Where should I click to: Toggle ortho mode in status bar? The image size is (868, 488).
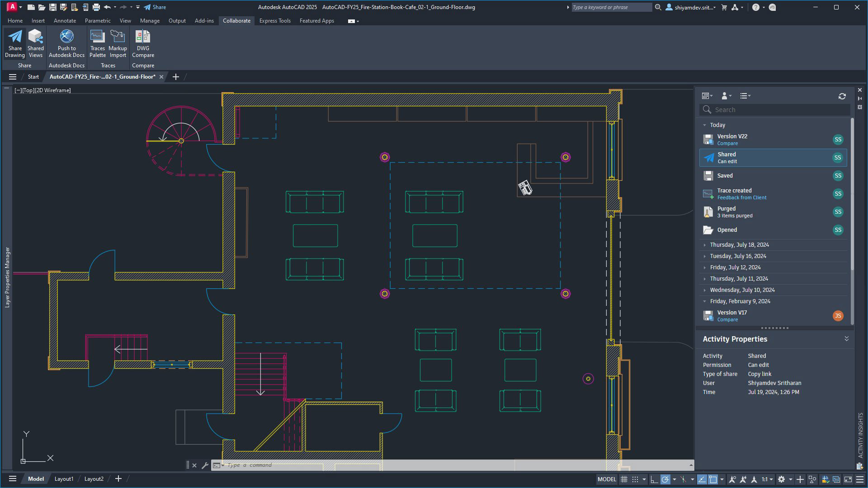pyautogui.click(x=654, y=479)
